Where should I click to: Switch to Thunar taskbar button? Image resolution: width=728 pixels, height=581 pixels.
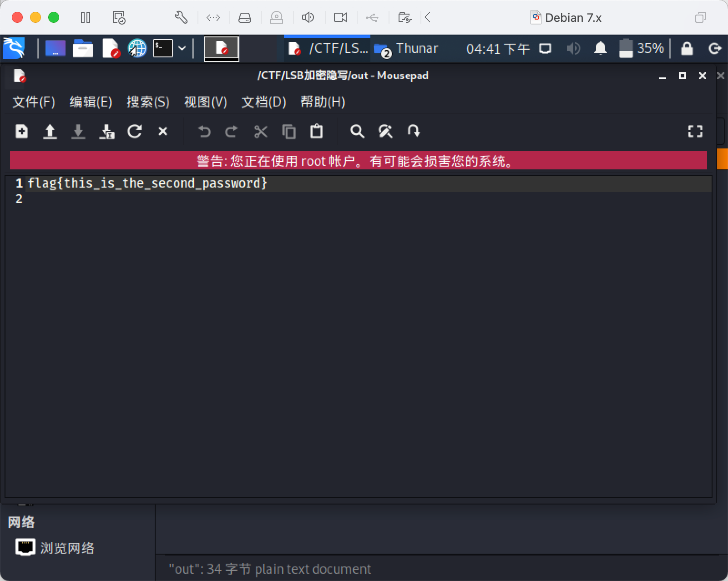406,48
